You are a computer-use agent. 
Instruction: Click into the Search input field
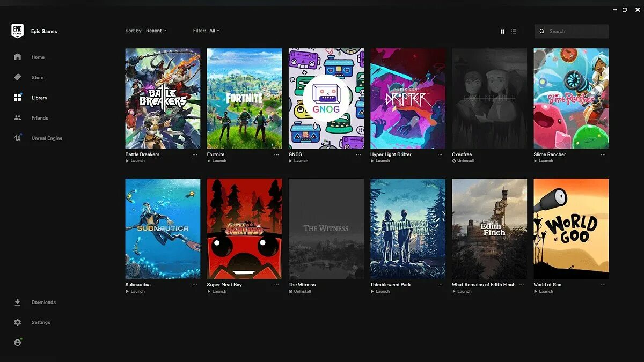572,31
